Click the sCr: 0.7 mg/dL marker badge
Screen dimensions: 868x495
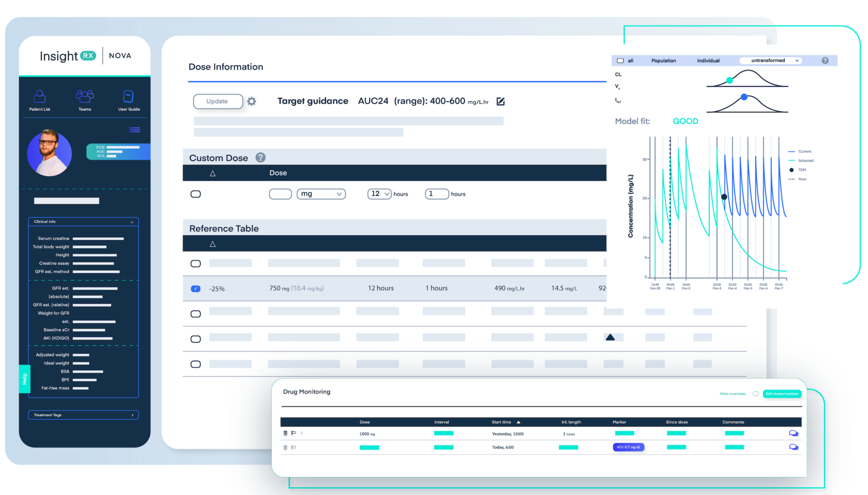(629, 447)
